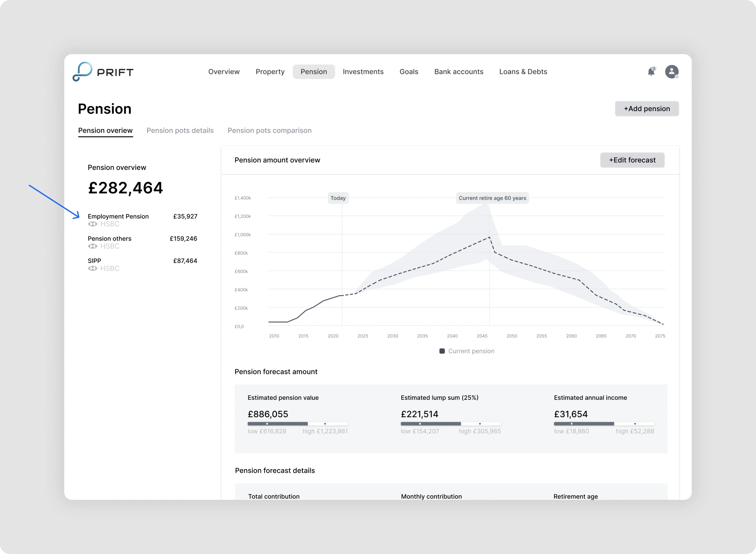Open the Property section
This screenshot has height=554, width=756.
tap(270, 72)
